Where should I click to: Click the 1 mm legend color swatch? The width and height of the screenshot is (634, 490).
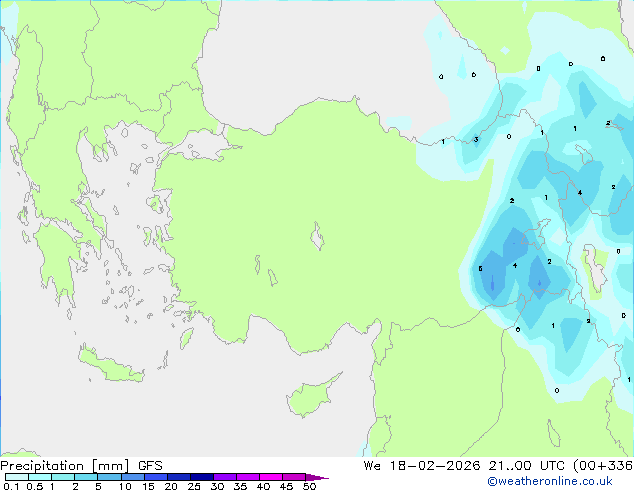coord(63,477)
